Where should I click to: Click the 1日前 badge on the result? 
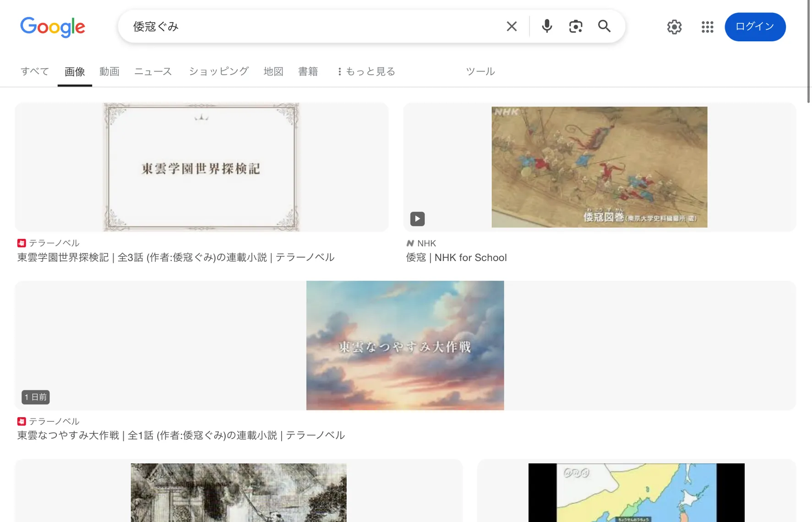[x=36, y=397]
